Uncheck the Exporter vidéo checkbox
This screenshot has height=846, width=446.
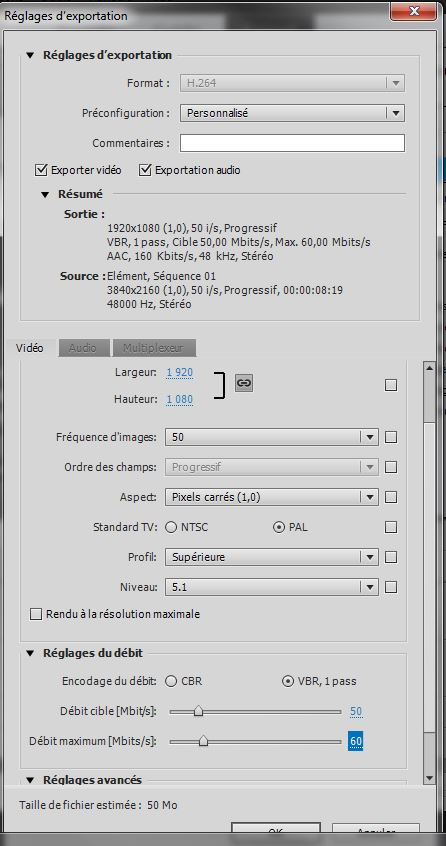pyautogui.click(x=41, y=170)
